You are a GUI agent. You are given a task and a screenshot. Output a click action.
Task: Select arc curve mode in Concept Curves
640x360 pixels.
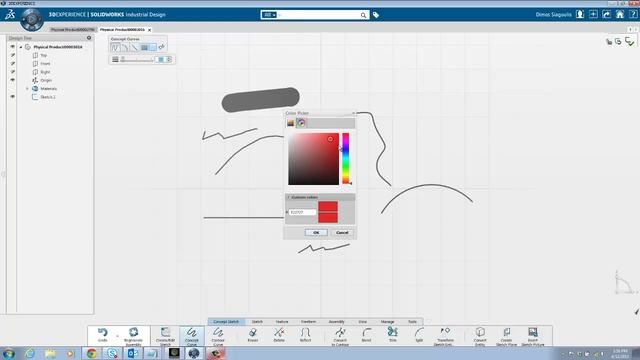[x=124, y=47]
